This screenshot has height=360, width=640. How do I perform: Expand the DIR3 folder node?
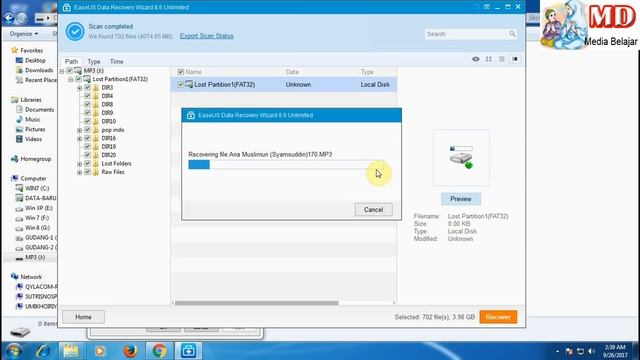pos(80,88)
